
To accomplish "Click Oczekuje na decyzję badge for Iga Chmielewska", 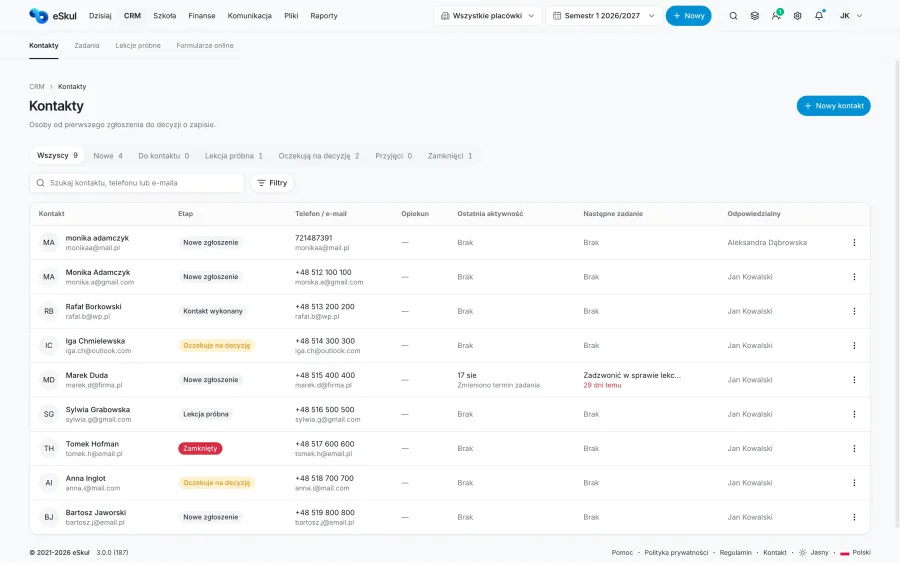I will [x=216, y=345].
